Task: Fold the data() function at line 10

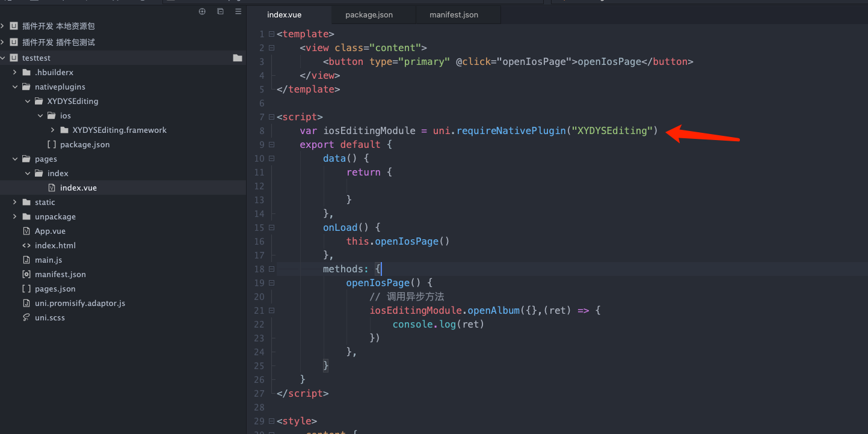Action: (x=271, y=158)
